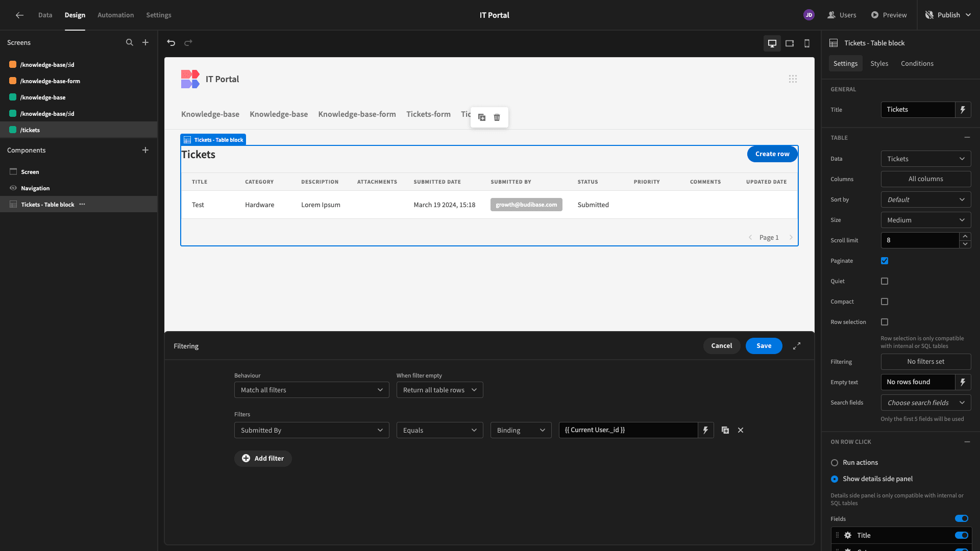Image resolution: width=980 pixels, height=551 pixels.
Task: Open the Behaviour Match all filters dropdown
Action: pyautogui.click(x=312, y=390)
